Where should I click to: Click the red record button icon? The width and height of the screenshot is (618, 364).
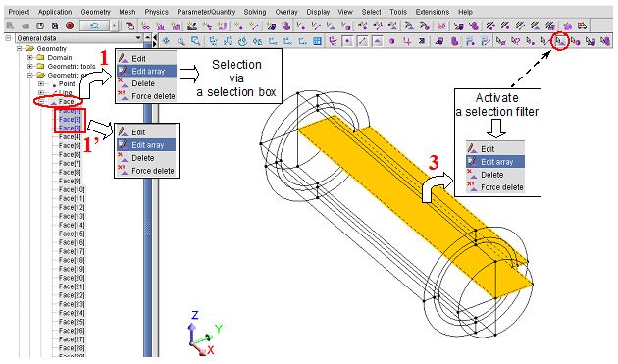coord(70,26)
